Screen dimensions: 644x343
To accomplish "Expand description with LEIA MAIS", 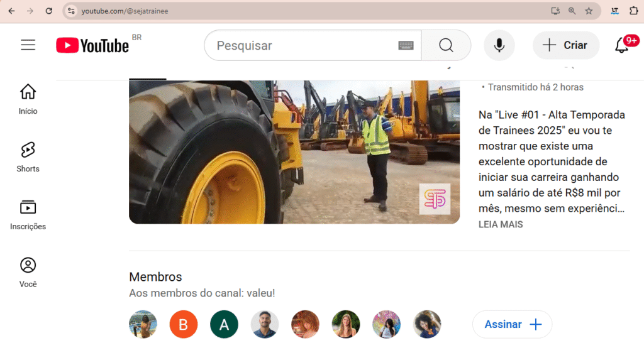I will click(x=501, y=224).
